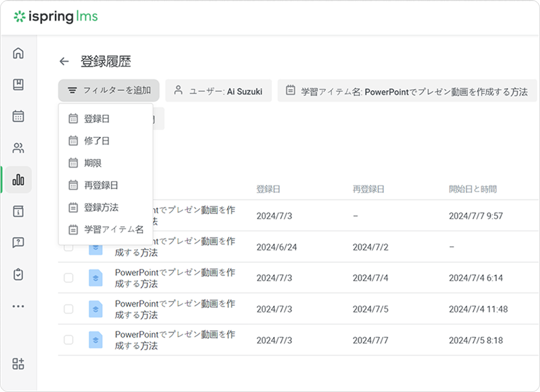Viewport: 540px width, 392px height.
Task: Open the help question bubble icon
Action: 18,243
